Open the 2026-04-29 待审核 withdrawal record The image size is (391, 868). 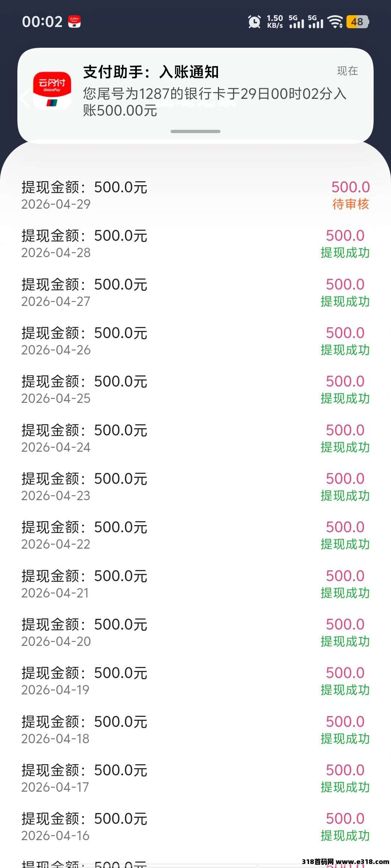[195, 195]
